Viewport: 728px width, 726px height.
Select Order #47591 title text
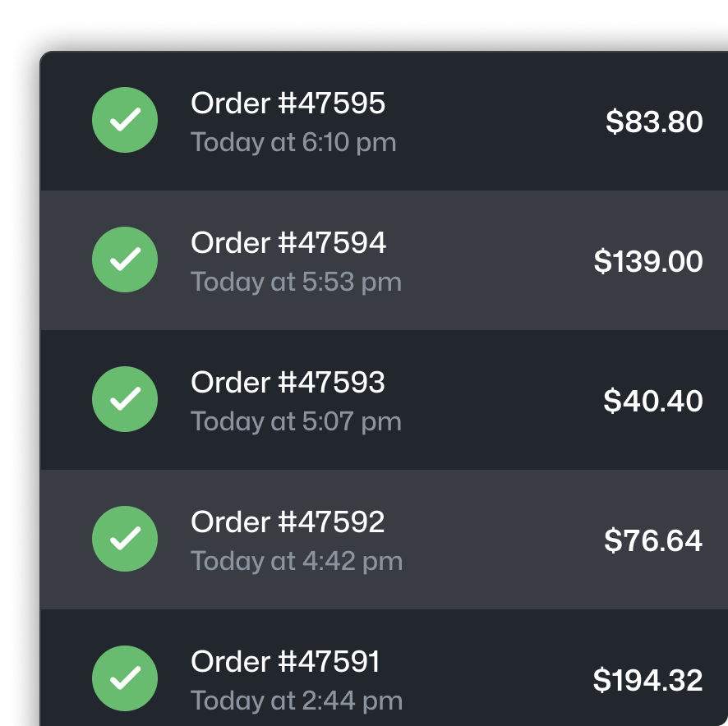[286, 661]
